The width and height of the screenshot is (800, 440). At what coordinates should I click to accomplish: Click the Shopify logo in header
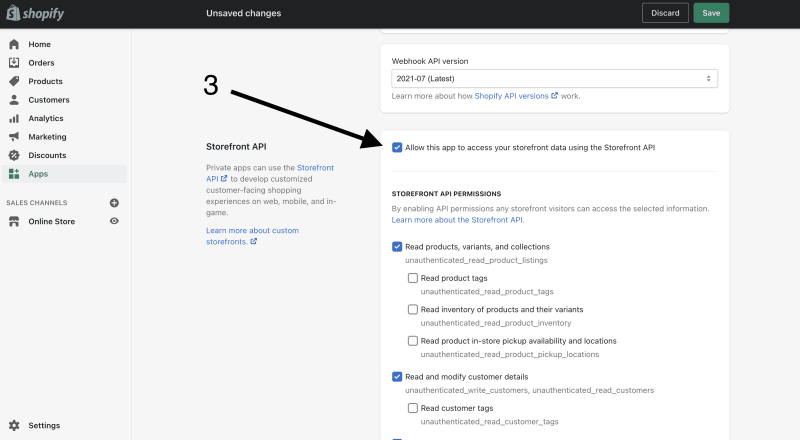coord(35,13)
